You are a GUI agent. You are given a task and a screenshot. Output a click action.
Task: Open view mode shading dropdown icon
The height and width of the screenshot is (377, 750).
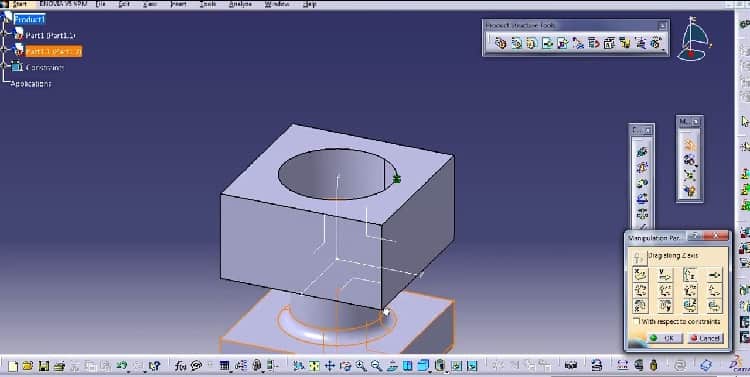[441, 366]
